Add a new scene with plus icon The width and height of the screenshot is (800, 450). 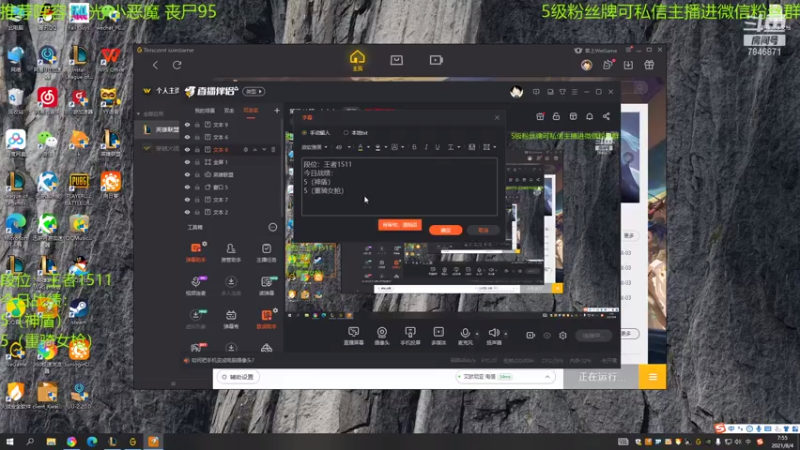click(277, 110)
